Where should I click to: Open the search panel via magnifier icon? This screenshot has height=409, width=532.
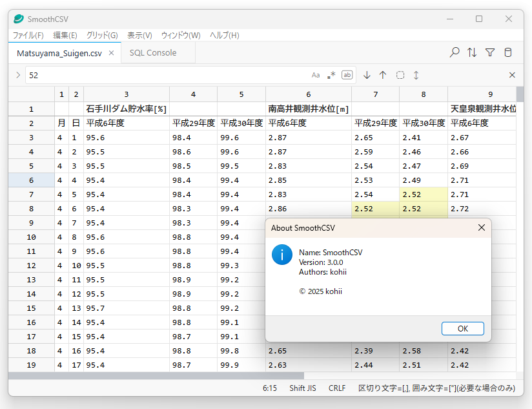tap(454, 52)
